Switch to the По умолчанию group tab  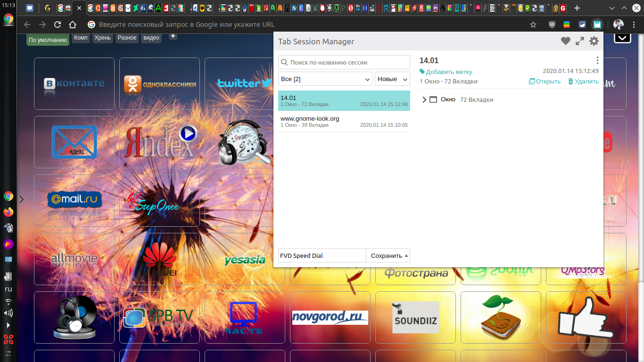[x=48, y=40]
